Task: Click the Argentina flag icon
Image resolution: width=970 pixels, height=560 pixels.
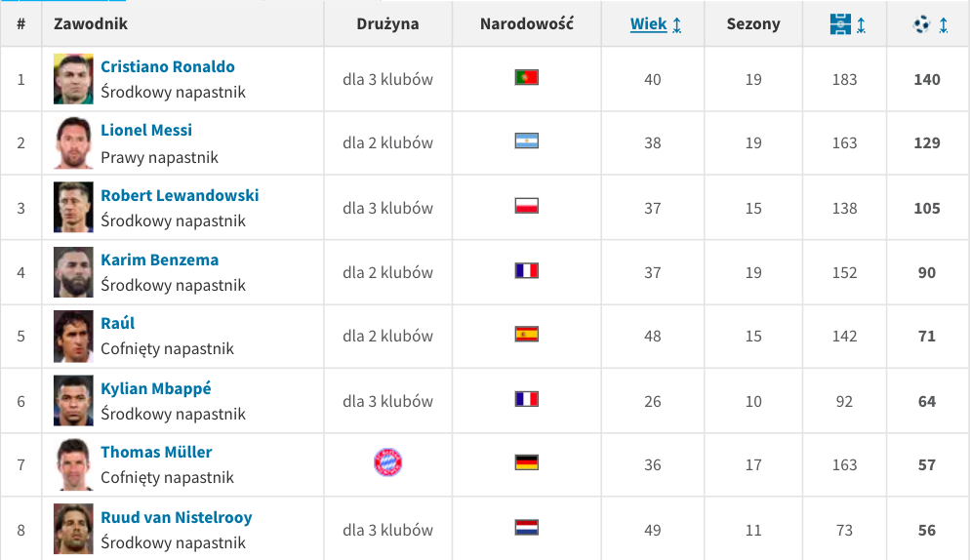Action: coord(526,141)
